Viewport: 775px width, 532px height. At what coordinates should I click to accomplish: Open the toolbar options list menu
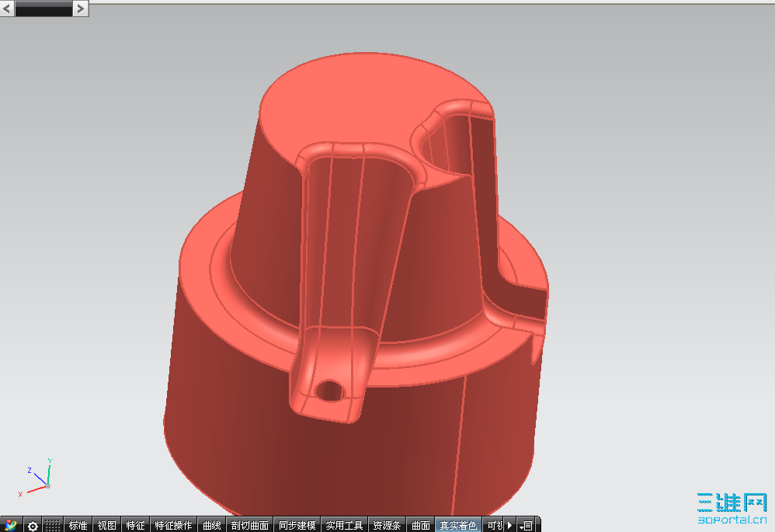click(526, 526)
